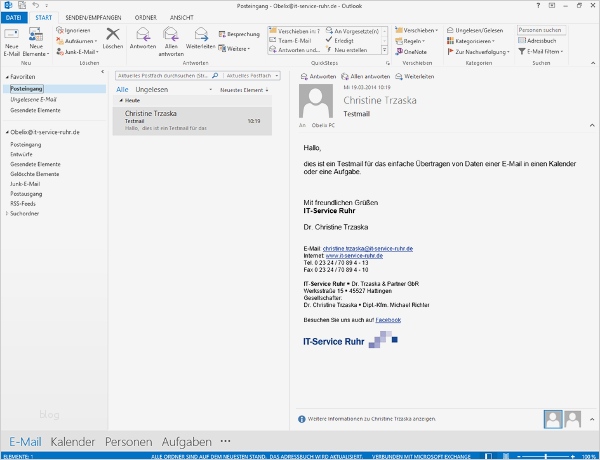
Task: Open the Junk-E-Mail folder
Action: click(25, 184)
